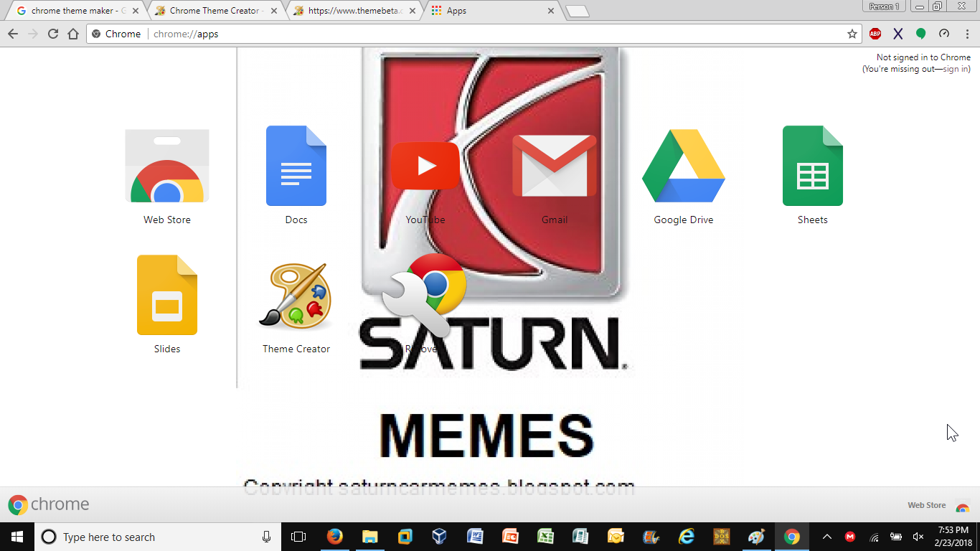Go to the Chrome home page
Image resolution: width=980 pixels, height=551 pixels.
tap(73, 34)
